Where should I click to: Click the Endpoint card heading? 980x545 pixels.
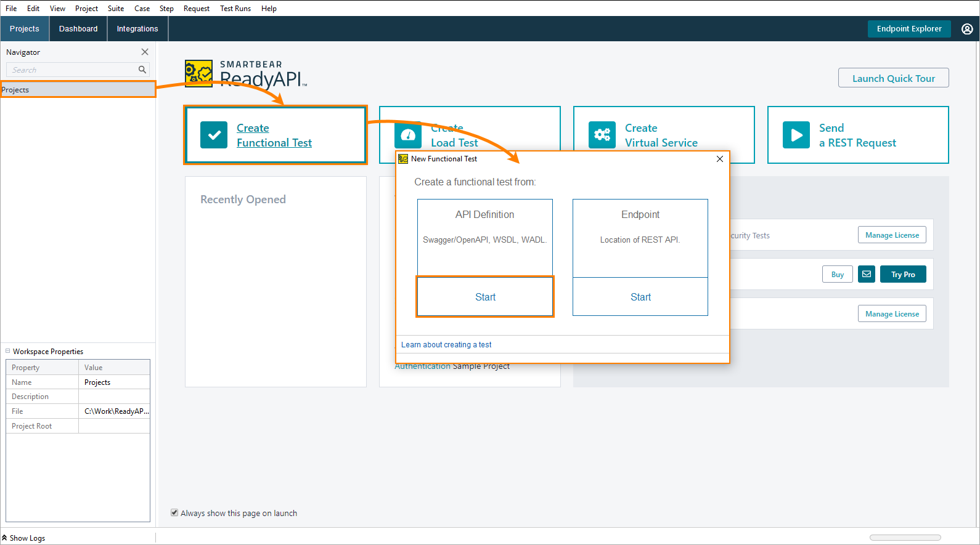pyautogui.click(x=640, y=214)
